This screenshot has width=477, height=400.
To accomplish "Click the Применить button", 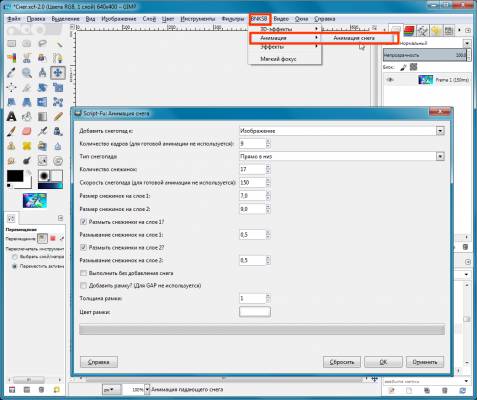I will coord(425,362).
